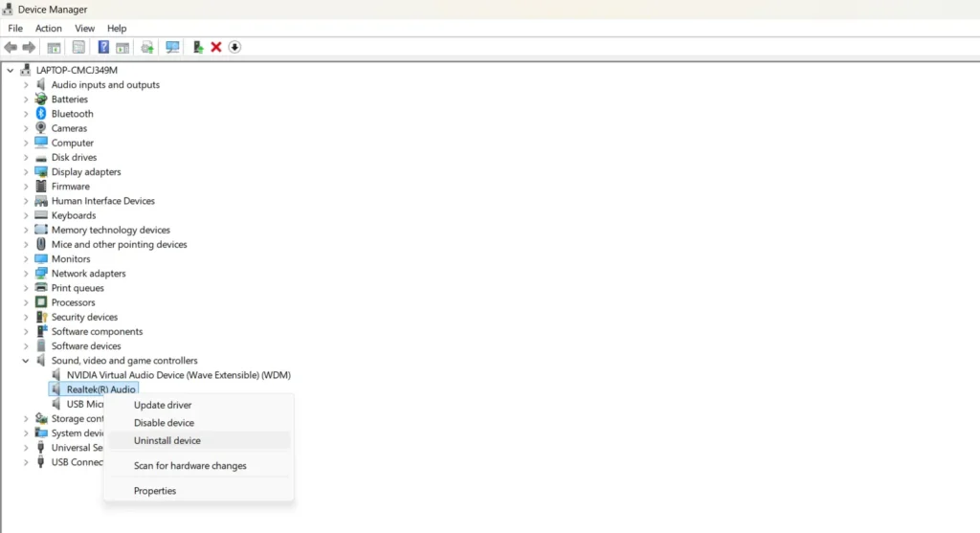Expand the Memory technology devices chevron

click(26, 230)
